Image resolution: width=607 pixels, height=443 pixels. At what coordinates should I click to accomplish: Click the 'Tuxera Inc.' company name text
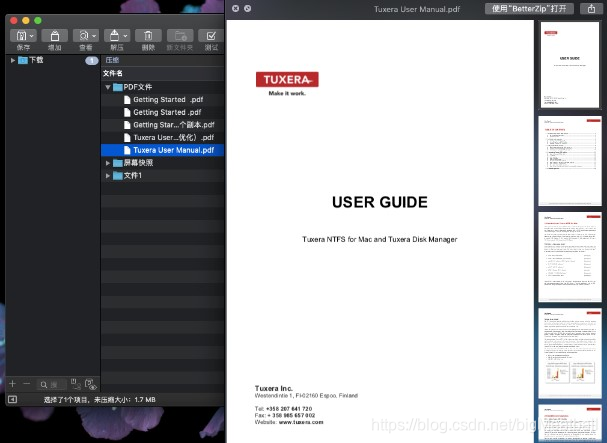(x=274, y=388)
